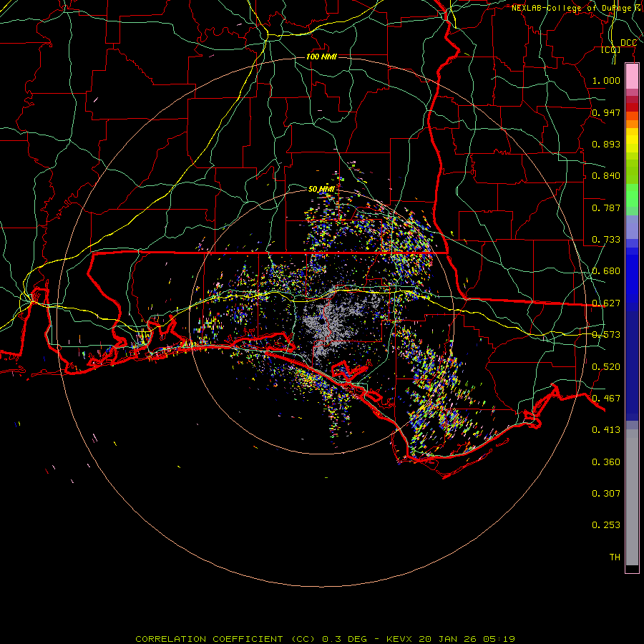
Task: Click the DCC product label
Action: (628, 43)
